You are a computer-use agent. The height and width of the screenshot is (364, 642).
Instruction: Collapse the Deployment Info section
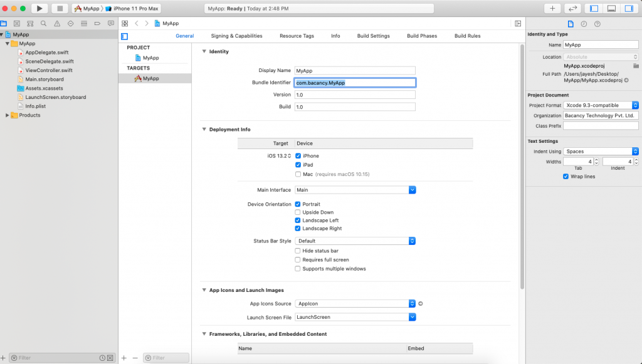point(203,129)
